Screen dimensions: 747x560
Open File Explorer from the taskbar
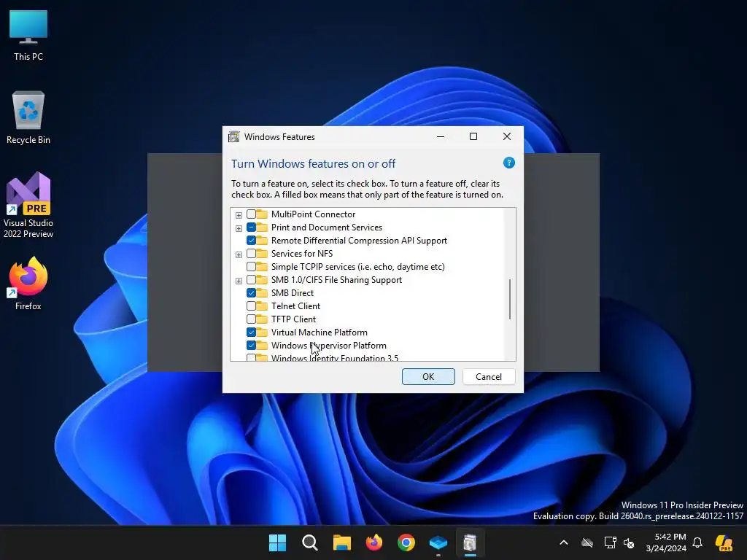pyautogui.click(x=341, y=542)
